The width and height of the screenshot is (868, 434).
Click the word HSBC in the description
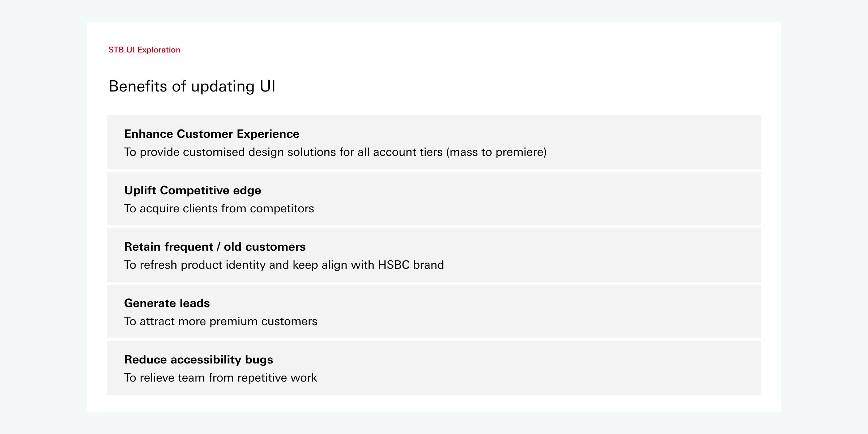click(393, 265)
